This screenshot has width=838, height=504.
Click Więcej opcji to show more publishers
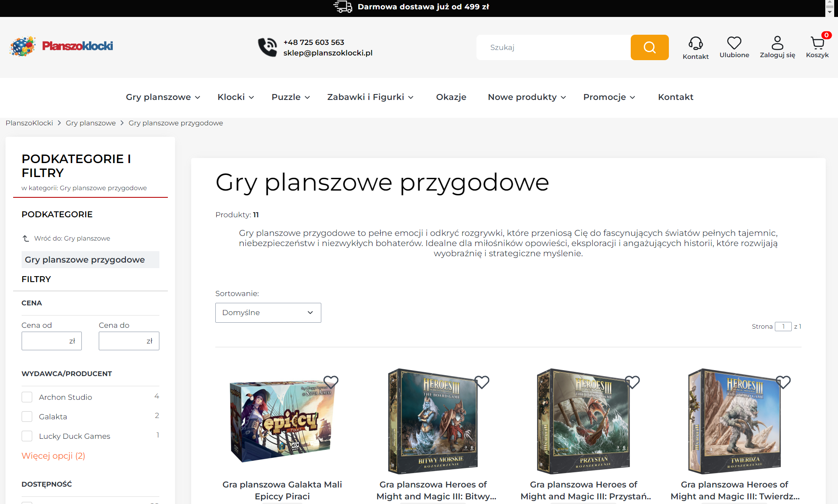[x=53, y=456]
